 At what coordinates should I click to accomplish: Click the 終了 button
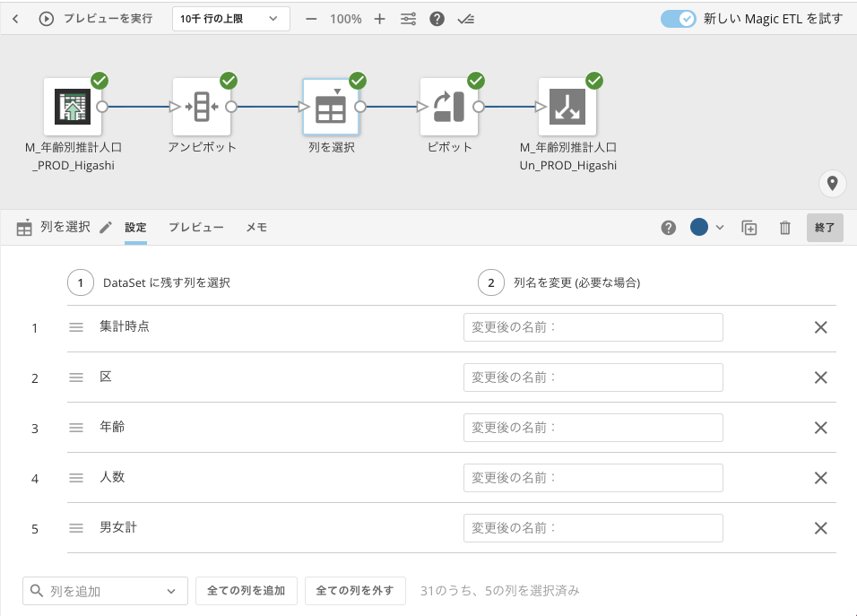click(x=825, y=228)
